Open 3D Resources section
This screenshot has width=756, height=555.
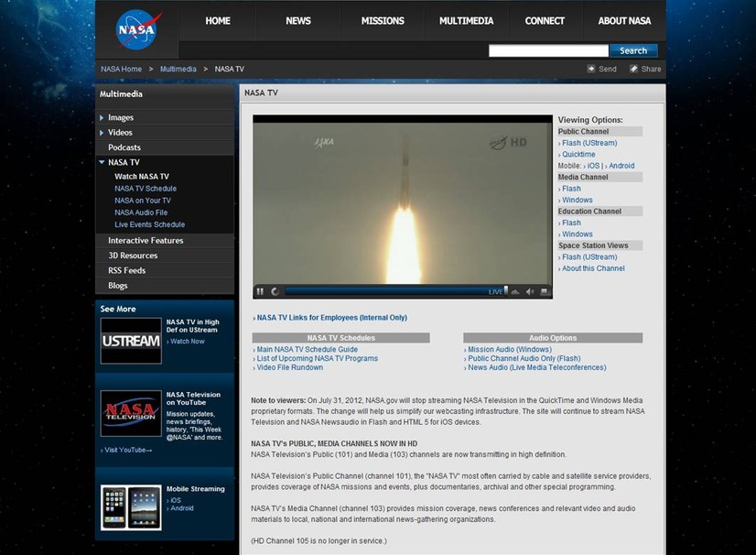point(133,256)
